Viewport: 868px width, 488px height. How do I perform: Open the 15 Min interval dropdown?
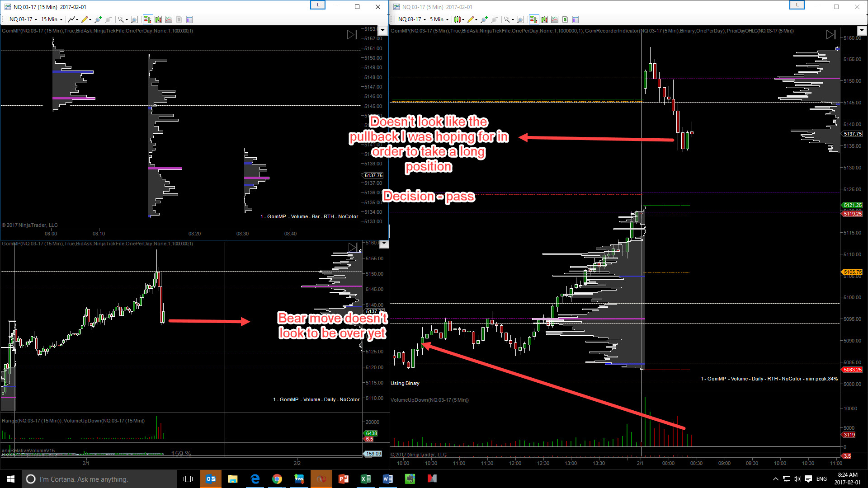tap(52, 19)
